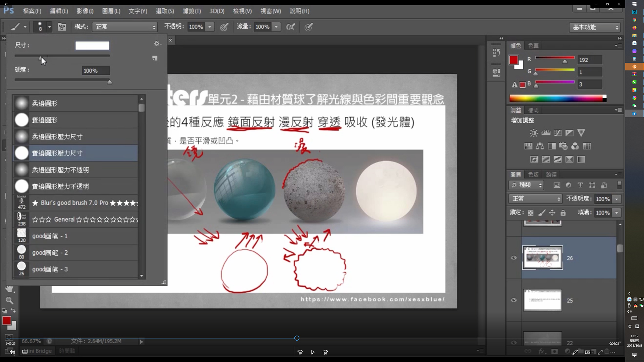This screenshot has height=362, width=644.
Task: Open the brush 流量 flow dropdown arrow
Action: click(276, 27)
